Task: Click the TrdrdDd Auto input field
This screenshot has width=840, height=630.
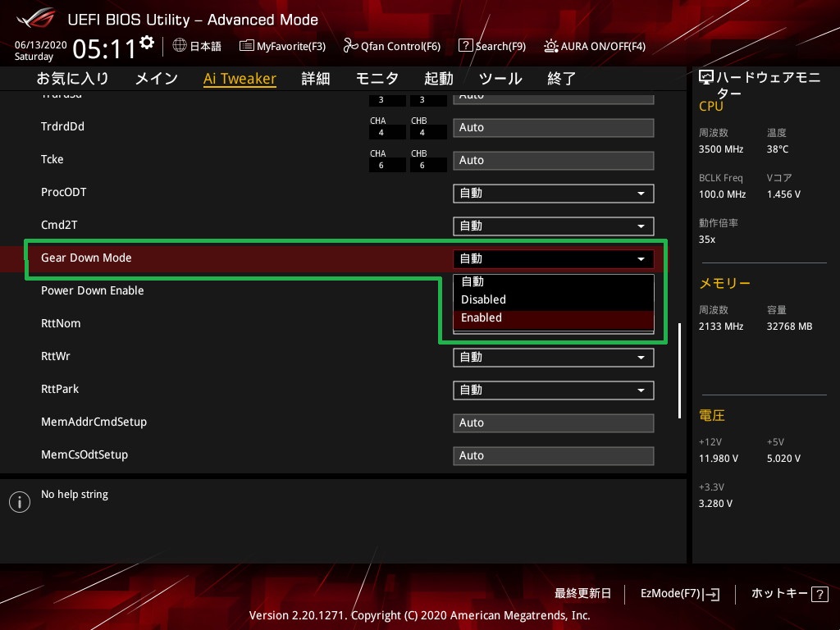Action: (x=554, y=127)
